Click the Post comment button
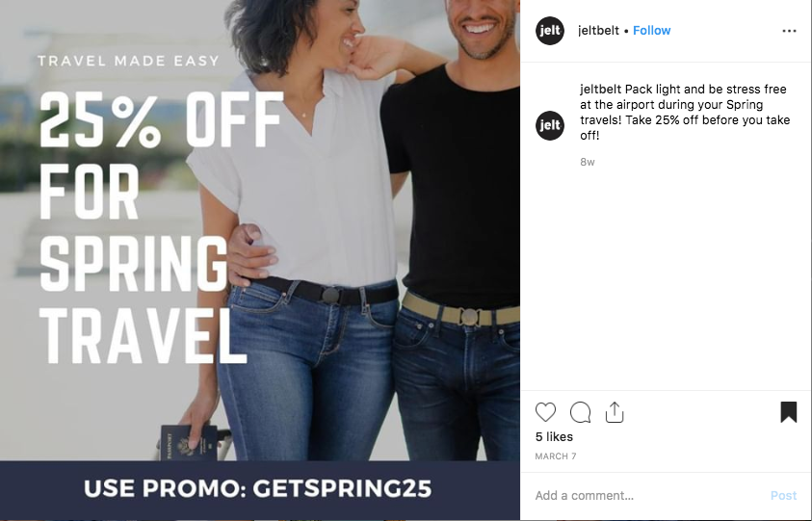 (783, 496)
